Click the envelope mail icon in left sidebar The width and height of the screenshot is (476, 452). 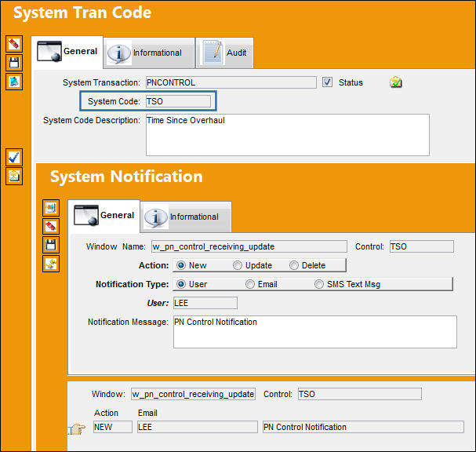14,177
